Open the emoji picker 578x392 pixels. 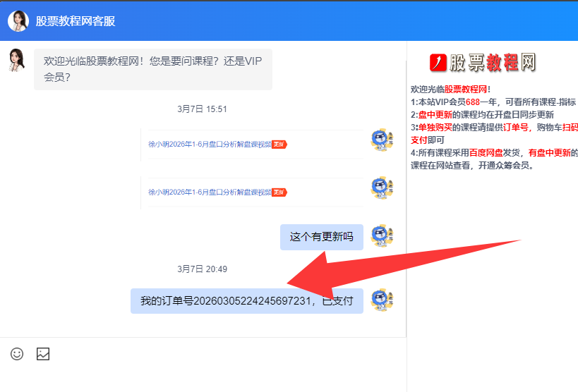17,354
